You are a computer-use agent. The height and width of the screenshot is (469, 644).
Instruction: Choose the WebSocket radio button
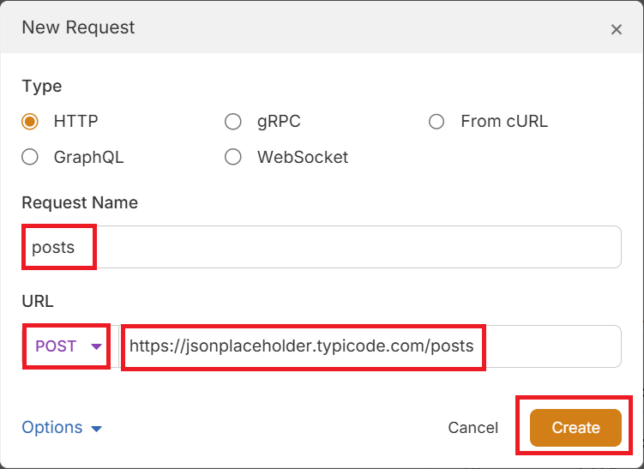[x=233, y=157]
